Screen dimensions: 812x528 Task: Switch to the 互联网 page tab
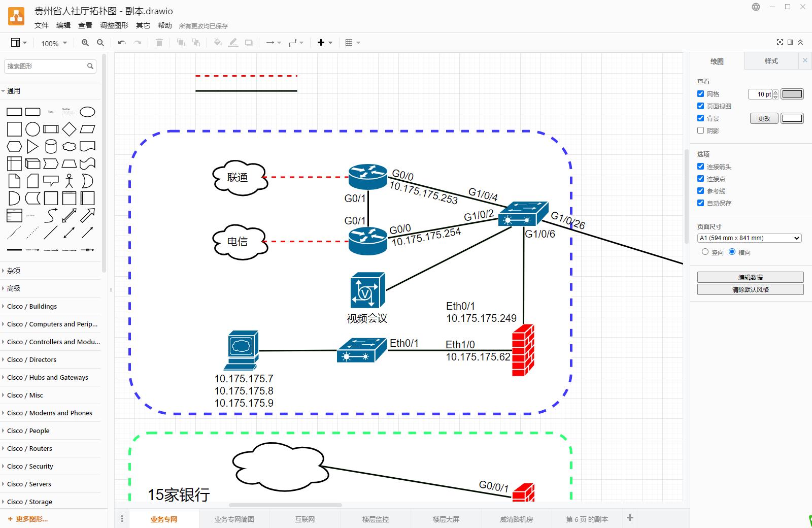305,519
